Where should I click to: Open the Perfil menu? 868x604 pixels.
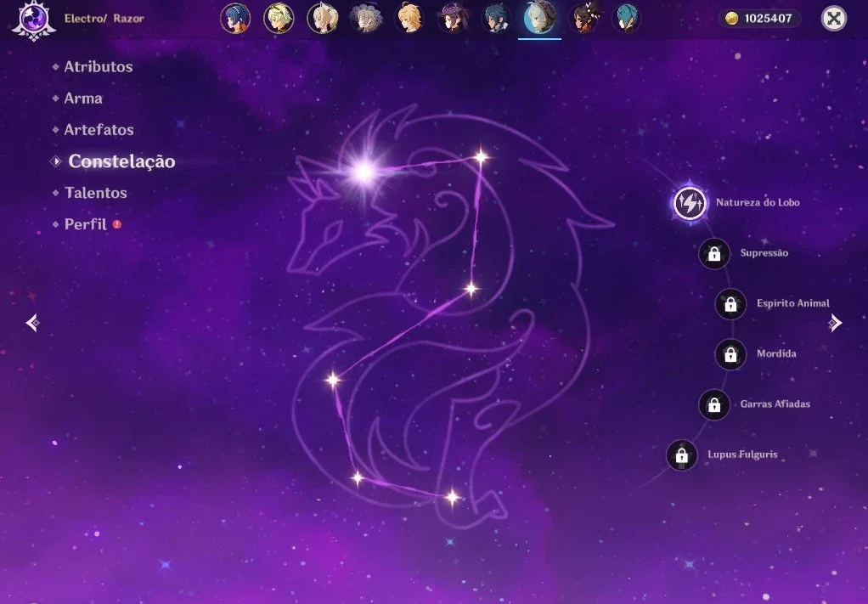pos(85,225)
